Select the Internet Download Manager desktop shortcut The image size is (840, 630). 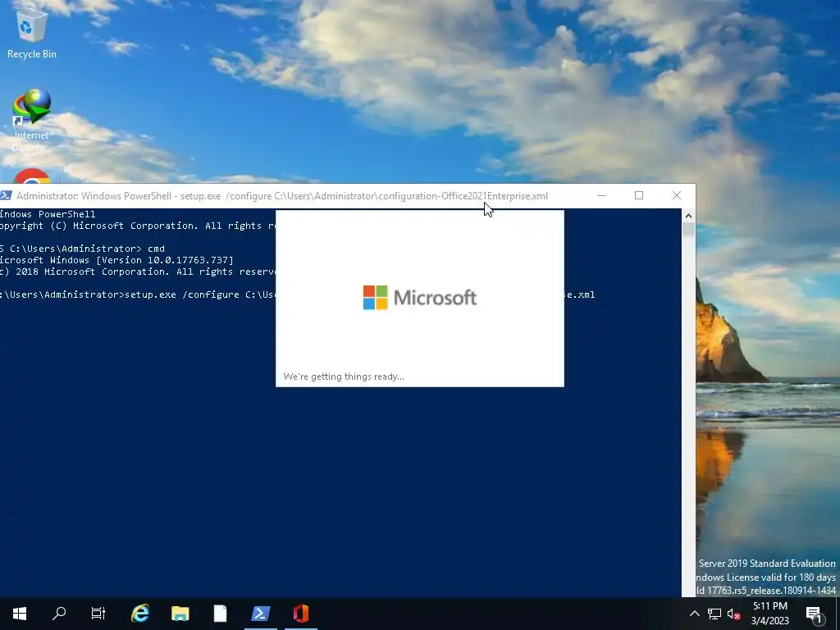pos(32,119)
